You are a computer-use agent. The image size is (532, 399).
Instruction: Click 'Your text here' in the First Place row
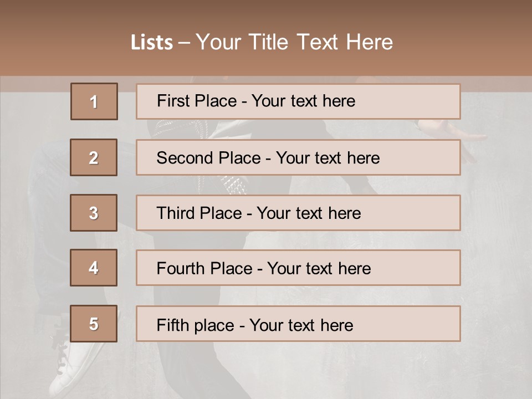303,101
